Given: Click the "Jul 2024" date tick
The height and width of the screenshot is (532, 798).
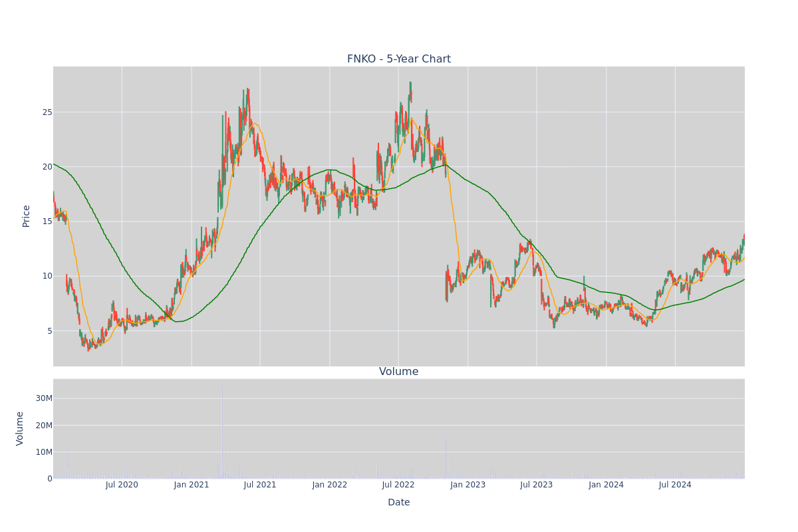Looking at the screenshot, I should pyautogui.click(x=675, y=485).
